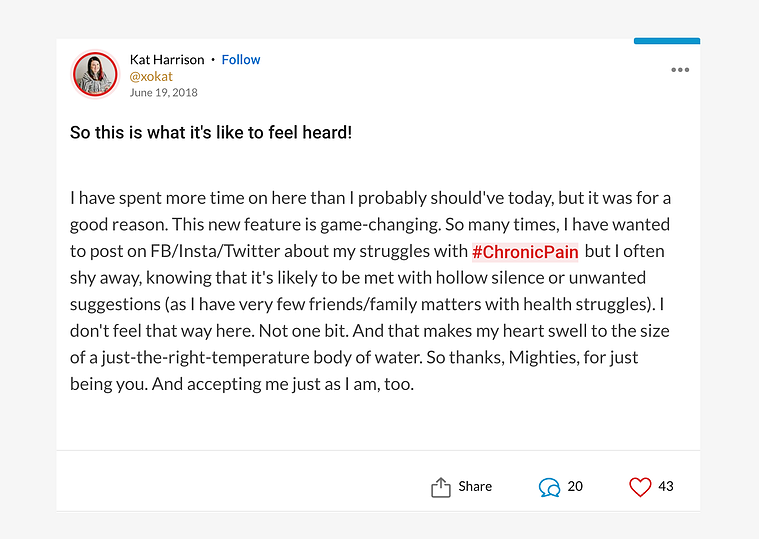Click the blue bar above the post card
This screenshot has width=759, height=539.
pyautogui.click(x=667, y=41)
